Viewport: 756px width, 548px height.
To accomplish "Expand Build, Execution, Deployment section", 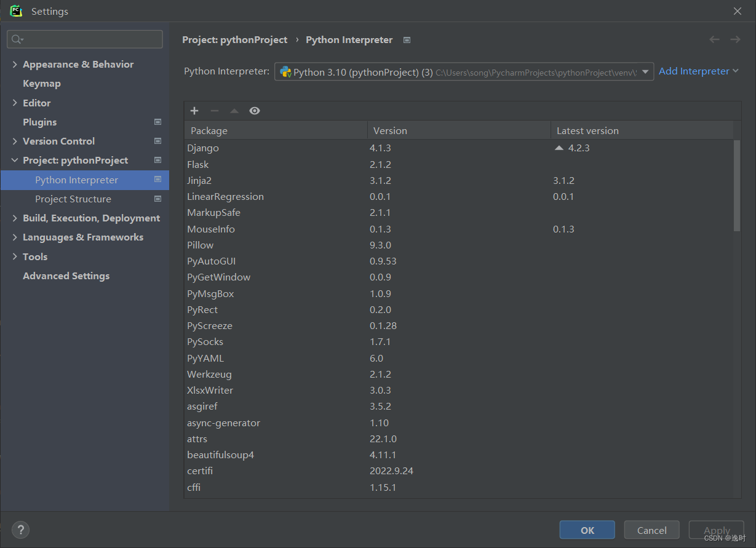I will point(15,218).
